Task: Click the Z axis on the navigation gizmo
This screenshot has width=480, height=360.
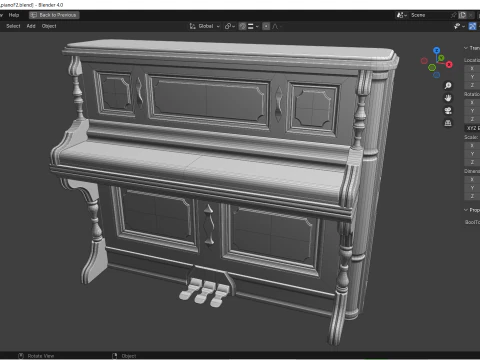Action: 437,50
